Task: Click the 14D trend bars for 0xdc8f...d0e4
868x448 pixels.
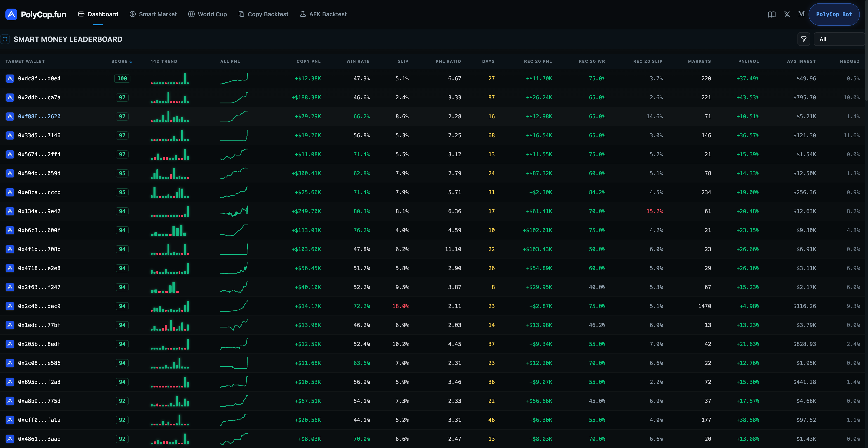Action: pyautogui.click(x=170, y=78)
